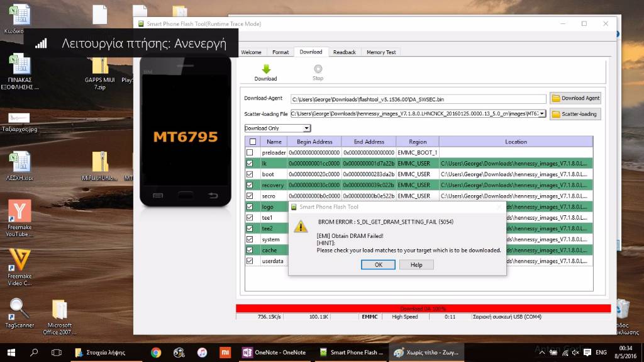This screenshot has width=644, height=362.
Task: Switch to the Memory Test tab
Action: (381, 52)
